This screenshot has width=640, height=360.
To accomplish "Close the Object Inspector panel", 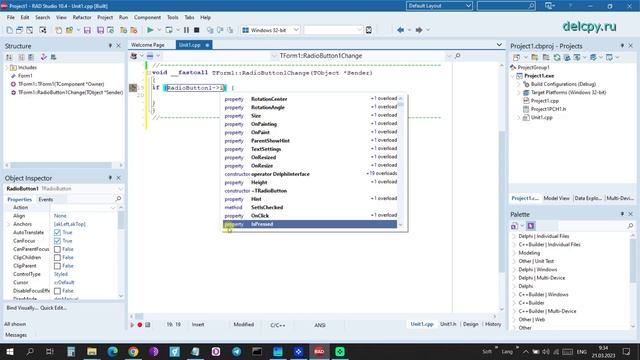I will 119,178.
